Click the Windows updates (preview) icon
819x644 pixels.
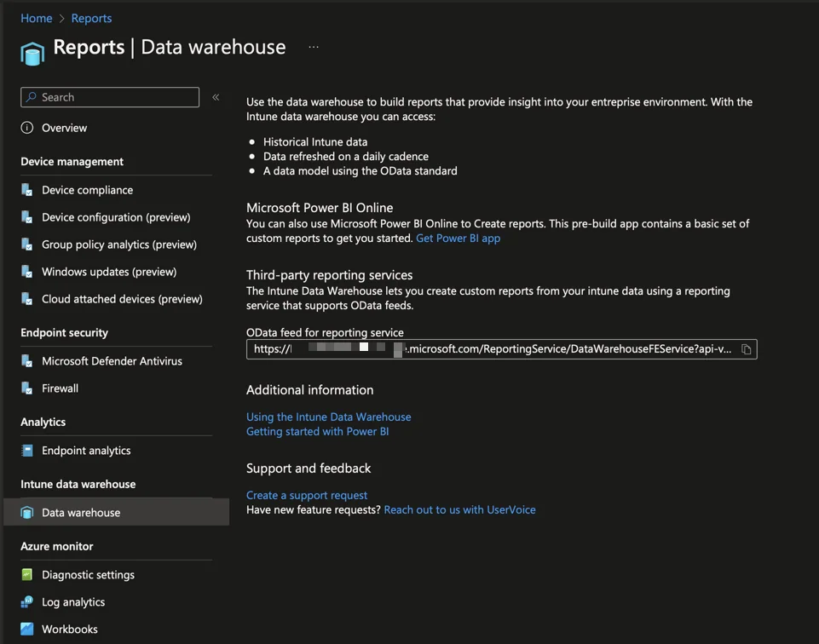(27, 272)
